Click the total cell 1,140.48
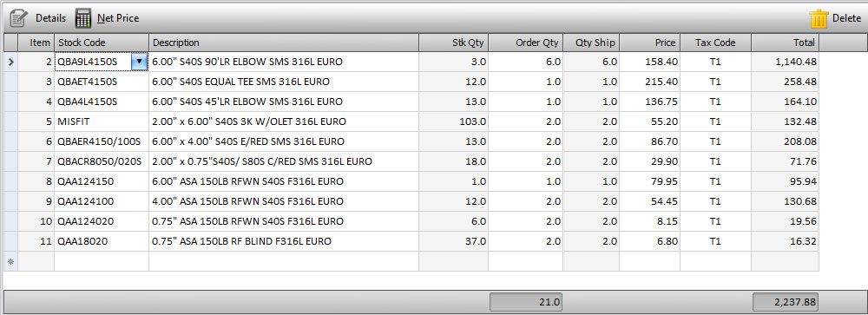The height and width of the screenshot is (315, 868). tap(785, 62)
